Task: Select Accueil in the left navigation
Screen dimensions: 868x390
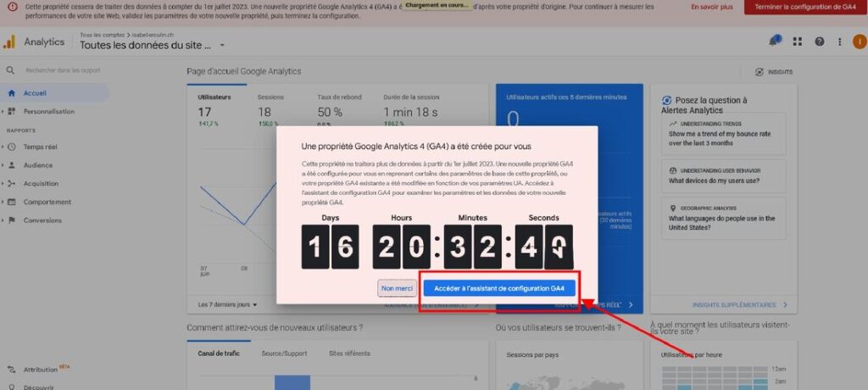Action: 36,93
